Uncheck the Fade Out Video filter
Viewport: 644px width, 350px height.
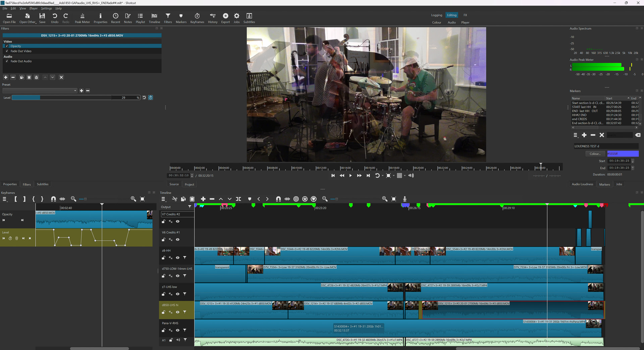7,51
